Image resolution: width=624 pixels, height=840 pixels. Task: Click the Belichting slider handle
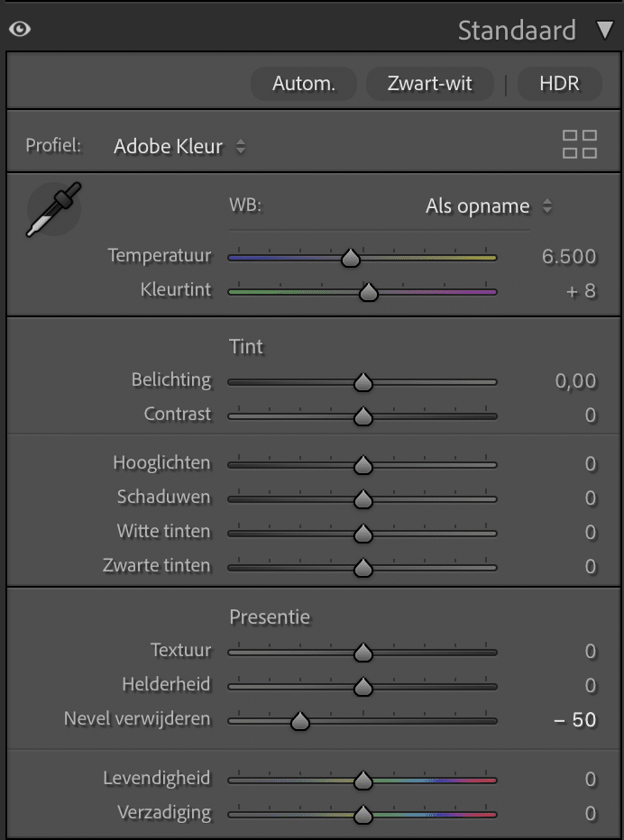pos(362,382)
